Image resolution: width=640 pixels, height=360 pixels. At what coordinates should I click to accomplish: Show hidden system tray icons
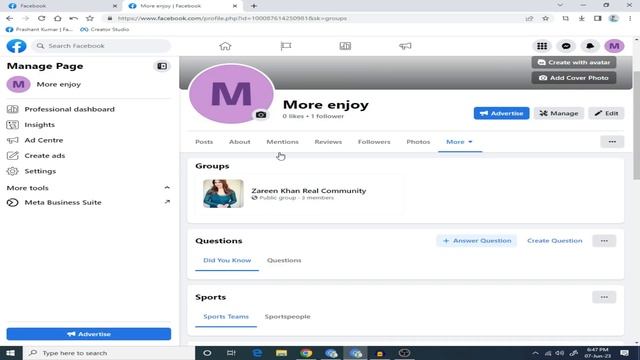click(x=535, y=353)
